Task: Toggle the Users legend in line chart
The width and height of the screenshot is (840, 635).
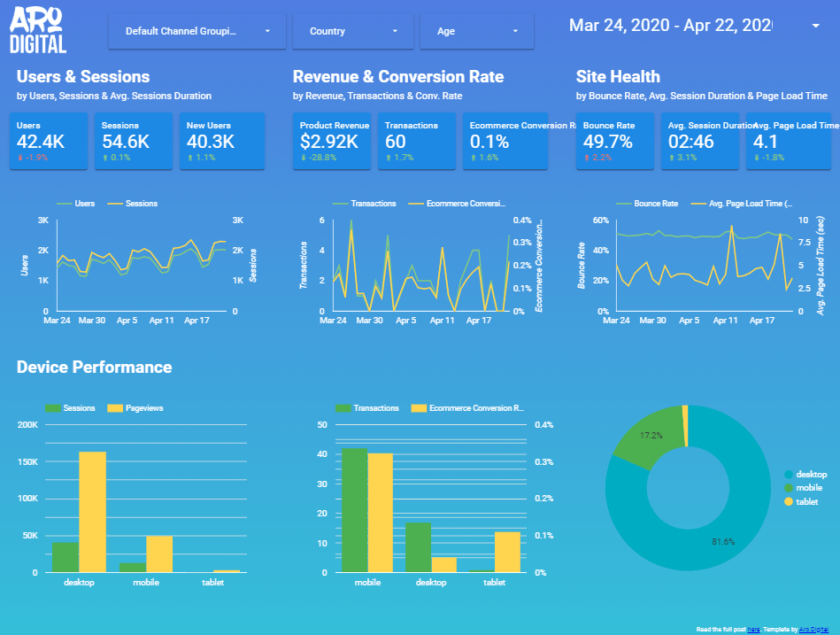Action: point(75,204)
